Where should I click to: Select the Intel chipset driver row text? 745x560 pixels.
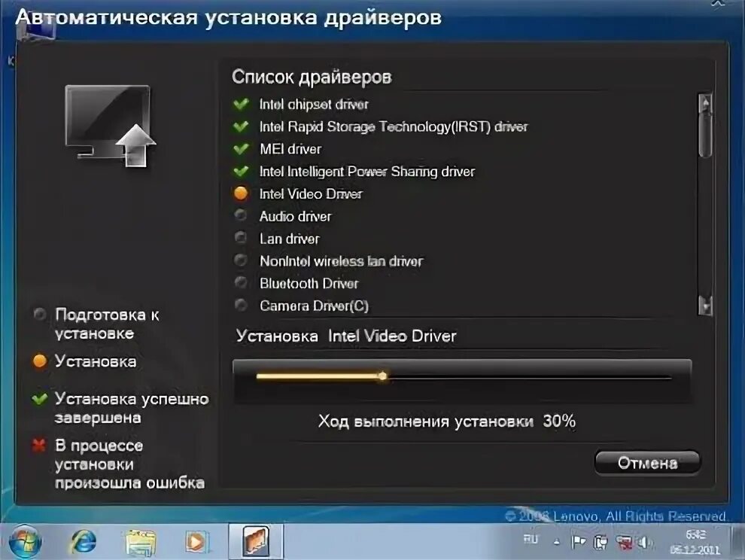click(314, 104)
